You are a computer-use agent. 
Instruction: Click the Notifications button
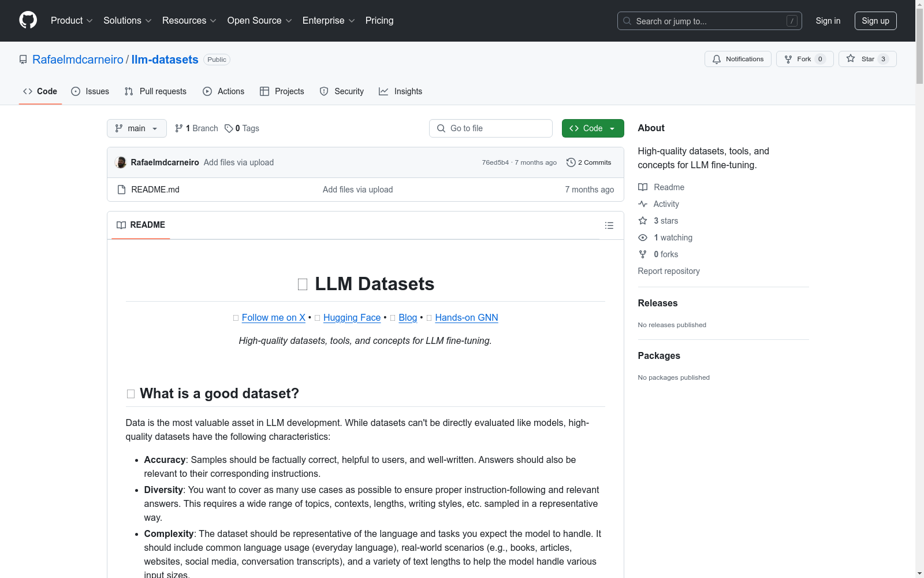738,59
